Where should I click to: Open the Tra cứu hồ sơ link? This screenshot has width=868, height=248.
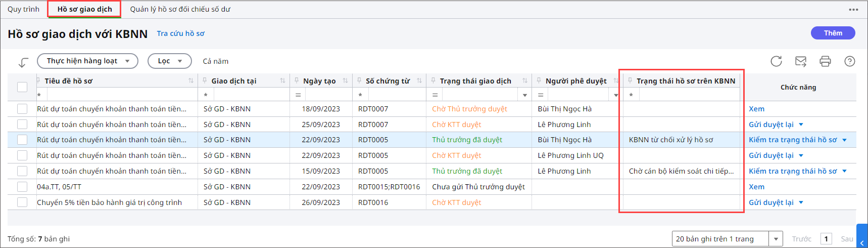click(x=180, y=33)
